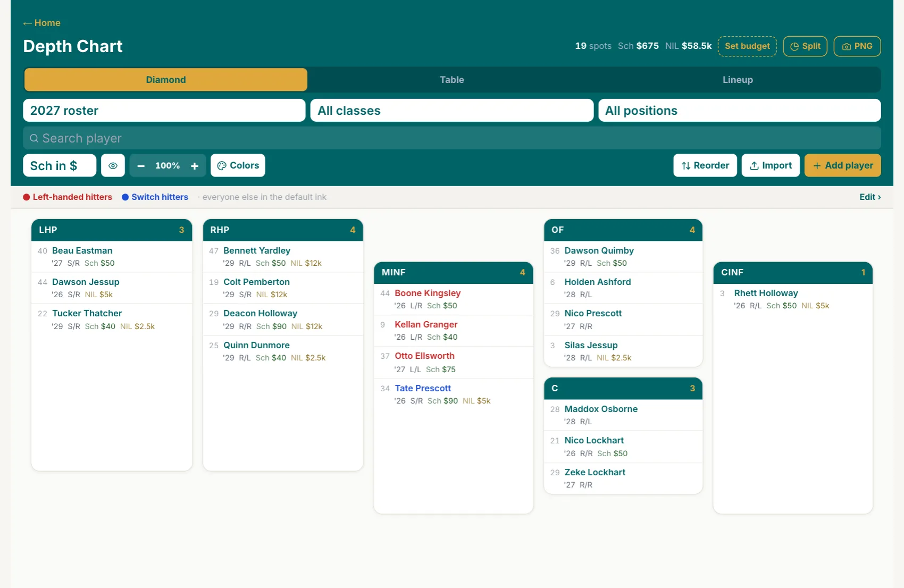Open player Otto Ellsworth
The height and width of the screenshot is (588, 904).
click(454, 363)
